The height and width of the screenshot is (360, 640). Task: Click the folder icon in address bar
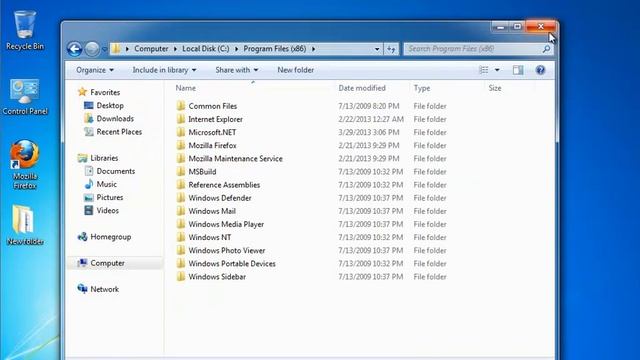click(116, 49)
